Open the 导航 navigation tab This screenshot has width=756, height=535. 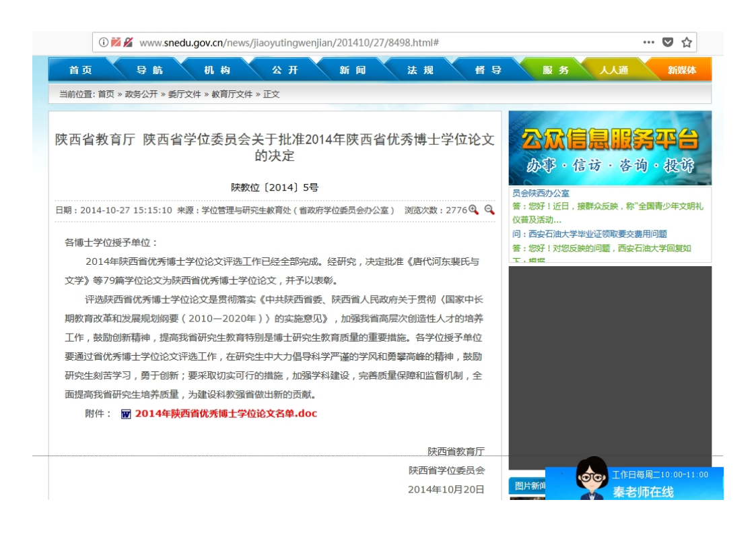point(149,70)
